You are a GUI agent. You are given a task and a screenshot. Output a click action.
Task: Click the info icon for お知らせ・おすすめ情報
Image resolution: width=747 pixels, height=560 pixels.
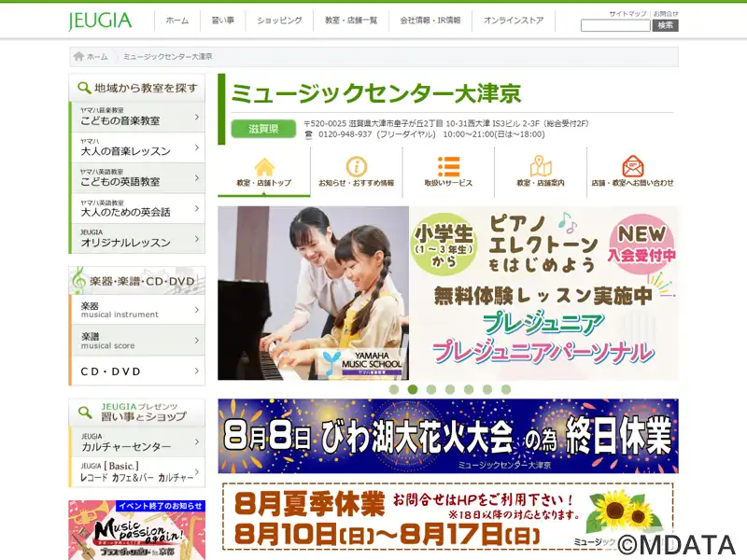(x=357, y=167)
